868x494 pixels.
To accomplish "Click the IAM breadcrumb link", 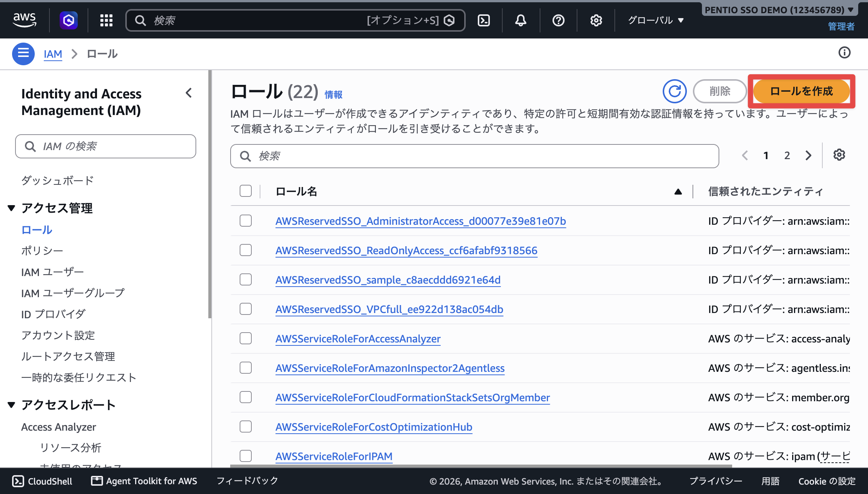I will [53, 54].
